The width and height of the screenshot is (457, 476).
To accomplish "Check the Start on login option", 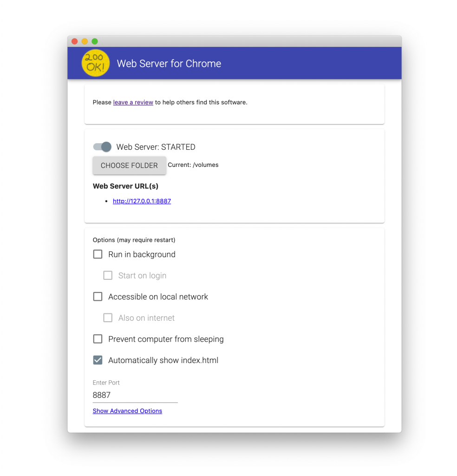I will [x=108, y=275].
